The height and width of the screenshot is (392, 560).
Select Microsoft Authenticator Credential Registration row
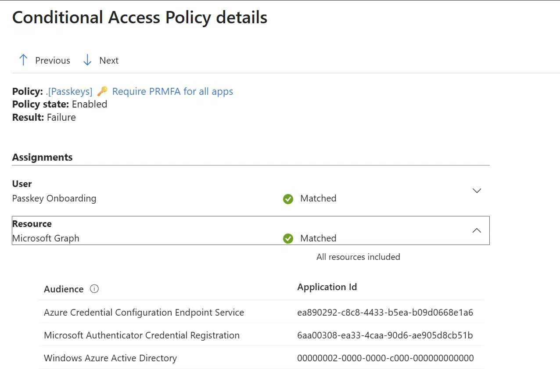click(x=261, y=335)
